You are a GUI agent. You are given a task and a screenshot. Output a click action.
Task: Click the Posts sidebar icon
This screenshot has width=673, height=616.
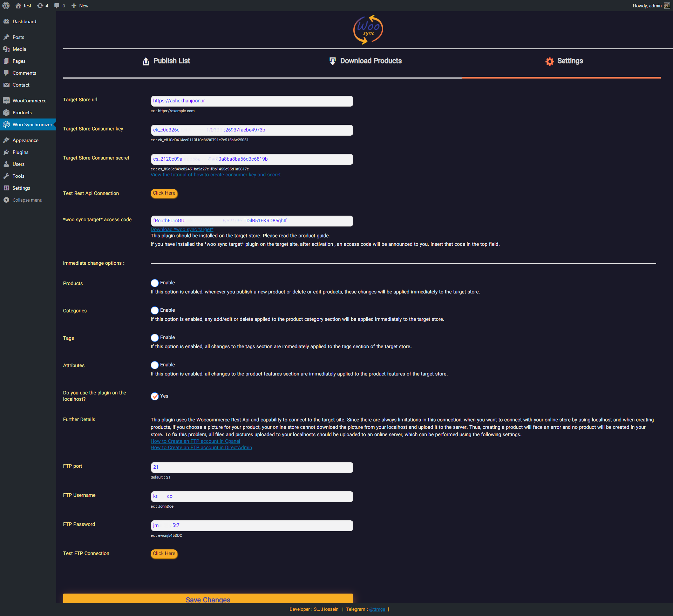[6, 37]
